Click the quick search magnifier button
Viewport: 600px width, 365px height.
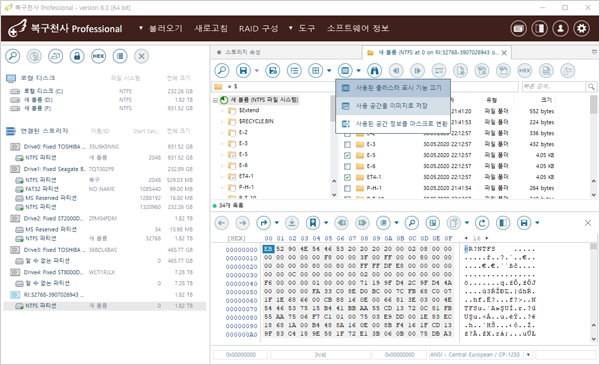click(x=591, y=86)
